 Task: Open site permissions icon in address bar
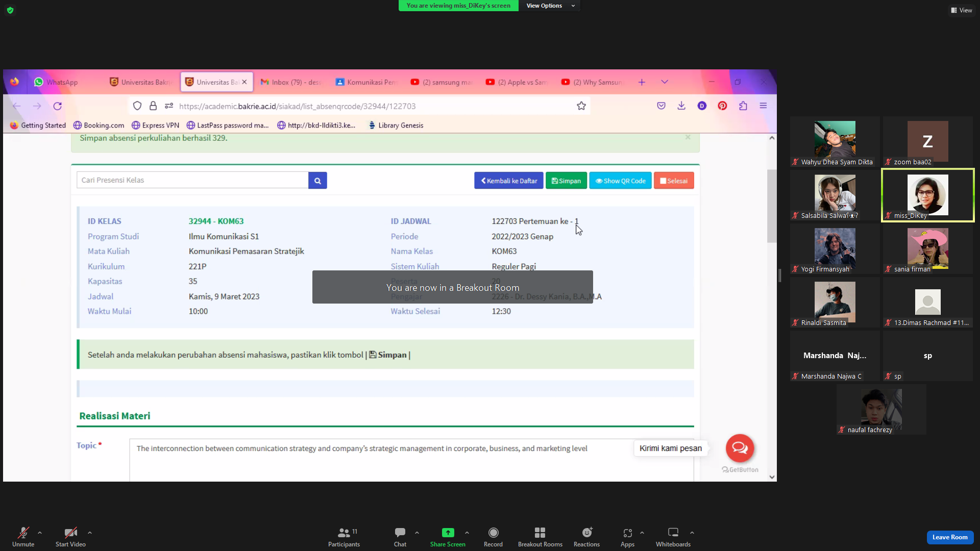169,106
